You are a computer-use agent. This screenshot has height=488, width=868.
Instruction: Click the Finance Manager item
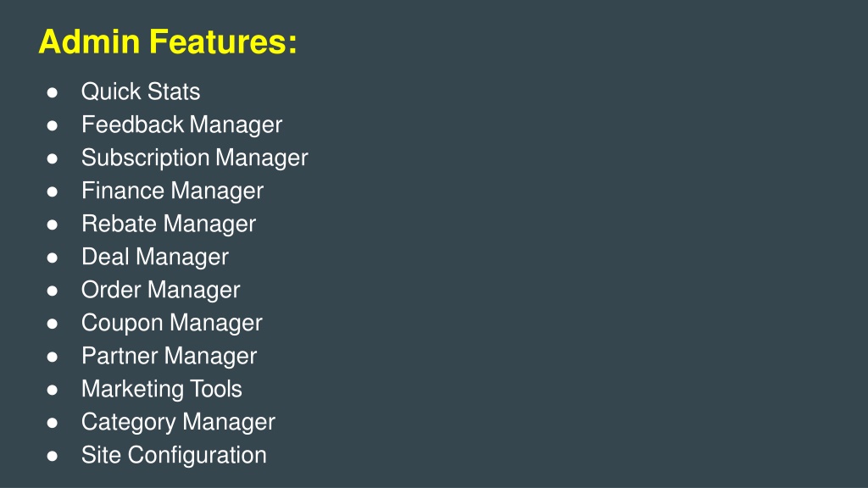point(172,191)
